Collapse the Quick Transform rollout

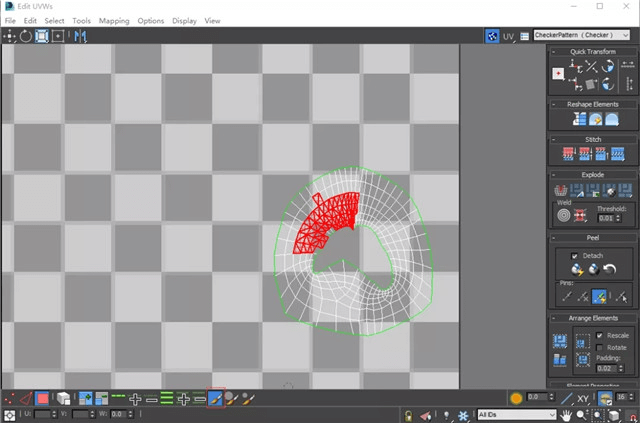[x=554, y=51]
